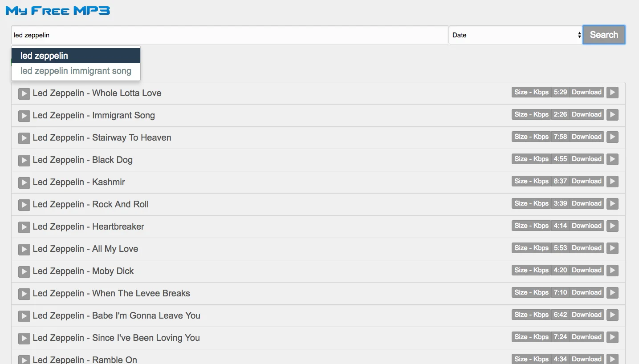The image size is (639, 364).
Task: Show Size - Kbps for Whole Lotta Love
Action: point(531,92)
